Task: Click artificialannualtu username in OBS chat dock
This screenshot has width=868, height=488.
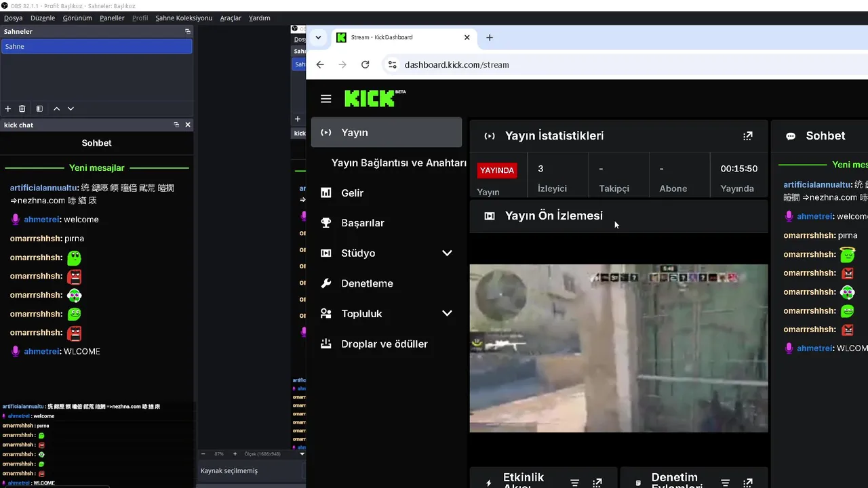Action: pos(45,187)
